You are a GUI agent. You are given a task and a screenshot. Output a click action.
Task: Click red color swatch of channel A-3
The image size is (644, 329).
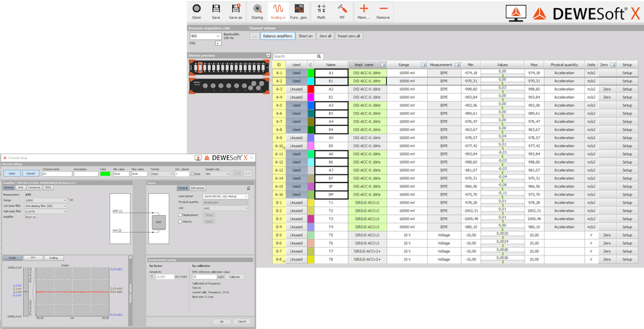click(311, 89)
